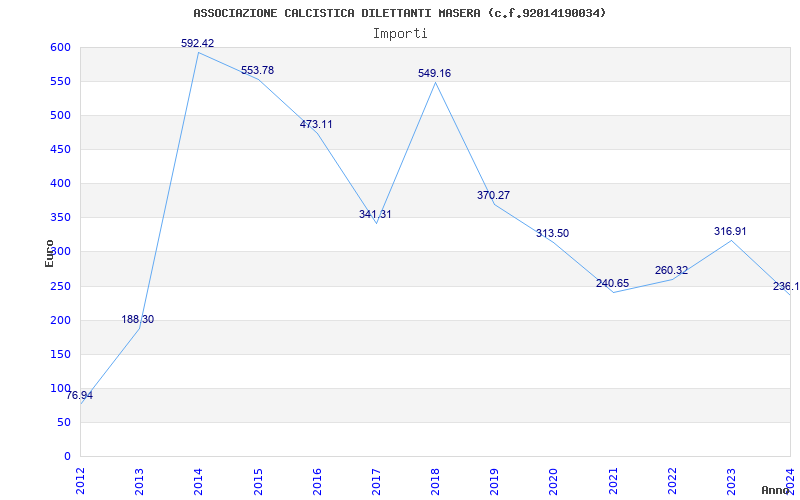Image resolution: width=800 pixels, height=500 pixels.
Task: Select the 2021 x-axis year label
Action: click(613, 480)
